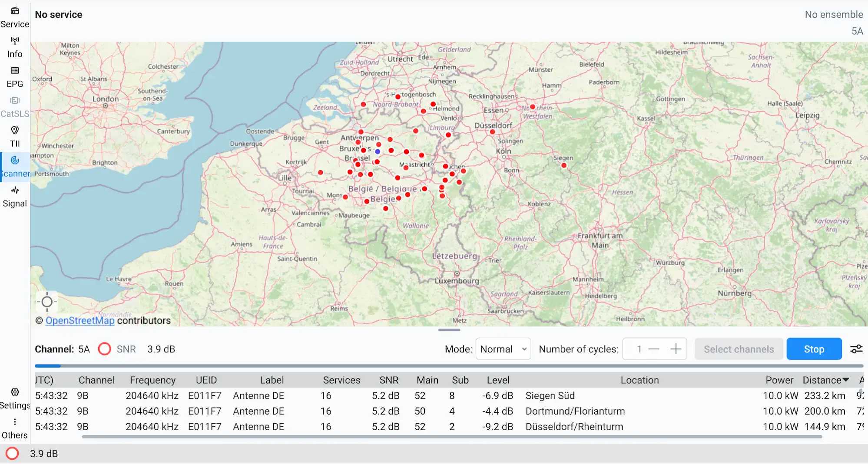Select the Scanner tab in sidebar
The image size is (868, 464).
[x=15, y=167]
